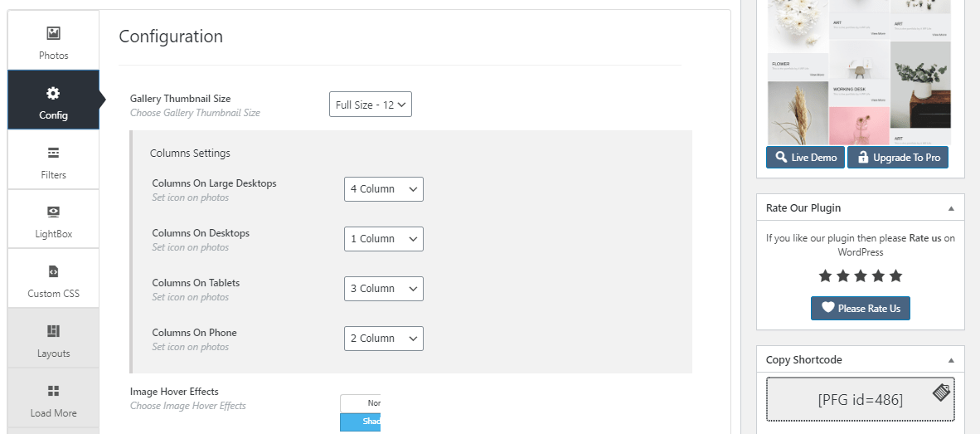The height and width of the screenshot is (434, 980).
Task: Click the second rating star
Action: click(x=843, y=276)
